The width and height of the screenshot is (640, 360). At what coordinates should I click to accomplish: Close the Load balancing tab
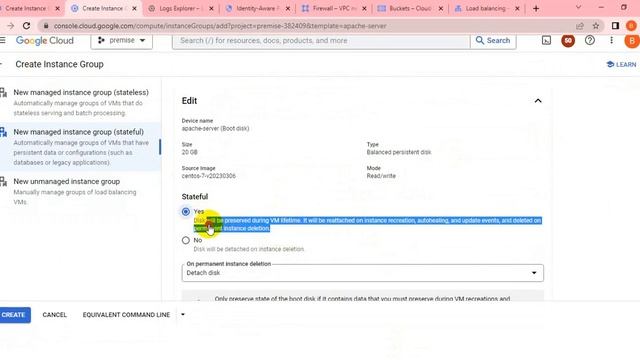pyautogui.click(x=517, y=8)
